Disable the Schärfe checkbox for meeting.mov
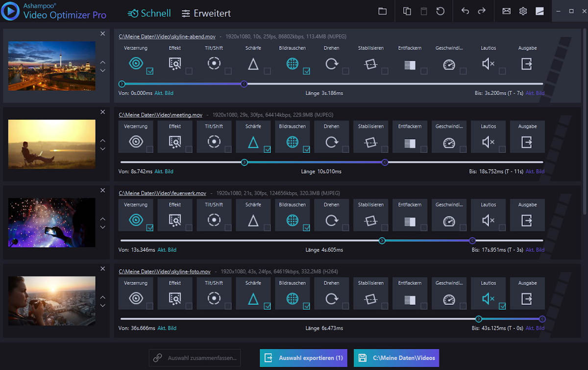 pos(267,149)
